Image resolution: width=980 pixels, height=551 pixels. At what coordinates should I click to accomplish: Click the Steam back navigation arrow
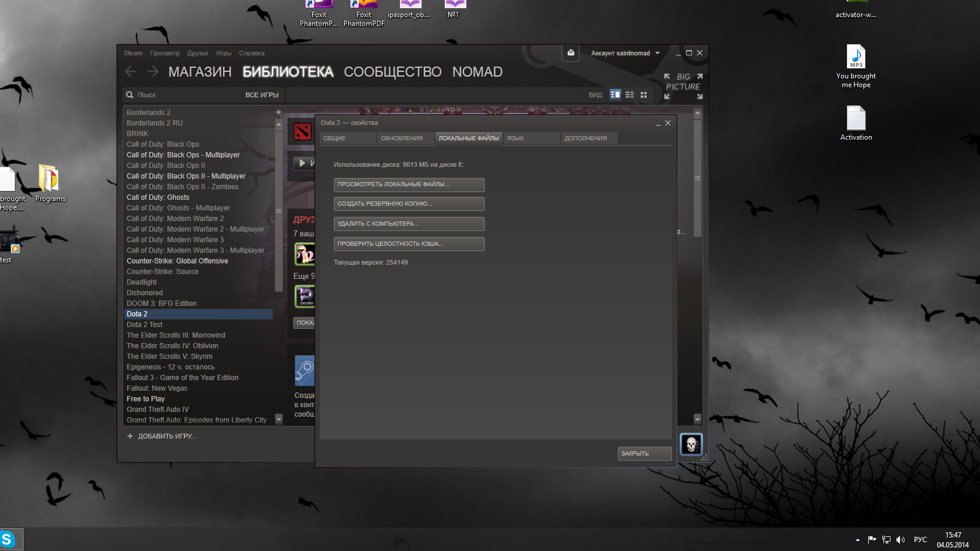[x=131, y=72]
